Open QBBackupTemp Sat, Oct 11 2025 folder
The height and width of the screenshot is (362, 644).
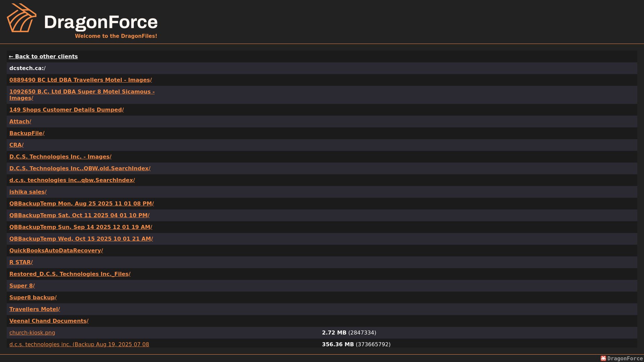(79, 215)
